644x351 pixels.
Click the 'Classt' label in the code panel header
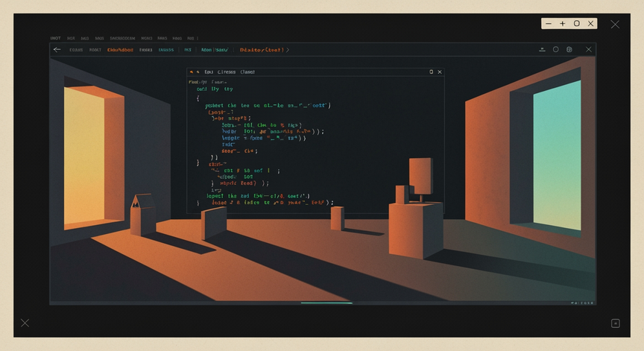247,72
